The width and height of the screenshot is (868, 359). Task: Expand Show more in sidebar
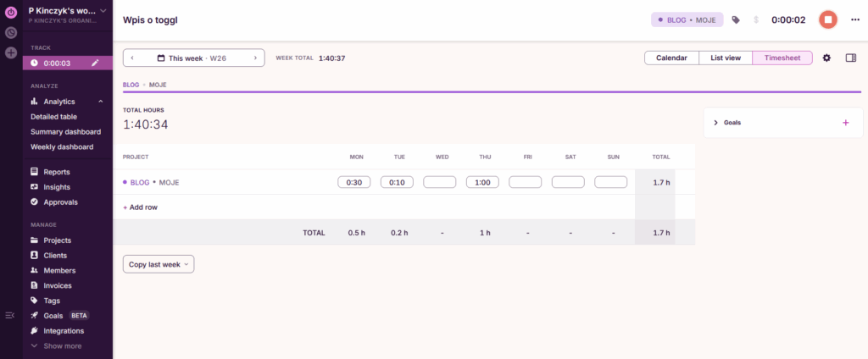pyautogui.click(x=62, y=346)
